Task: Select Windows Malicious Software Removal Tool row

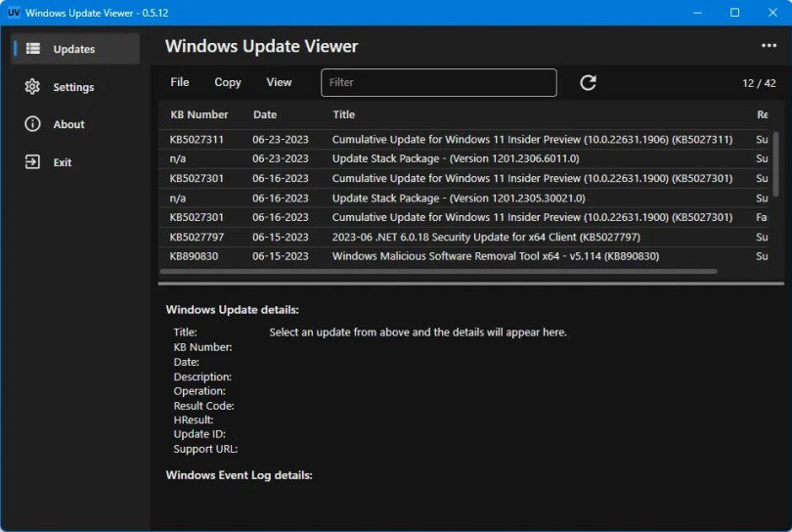Action: tap(465, 256)
